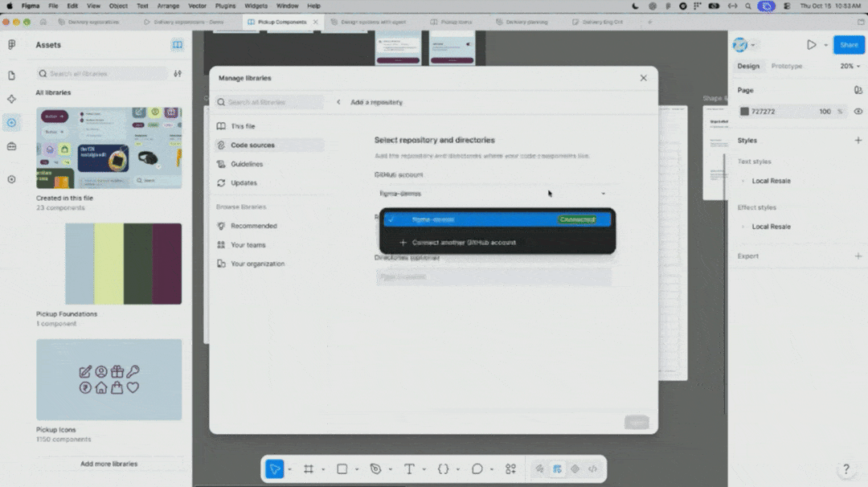This screenshot has width=868, height=487.
Task: Pick the Pen tool
Action: pos(376,469)
